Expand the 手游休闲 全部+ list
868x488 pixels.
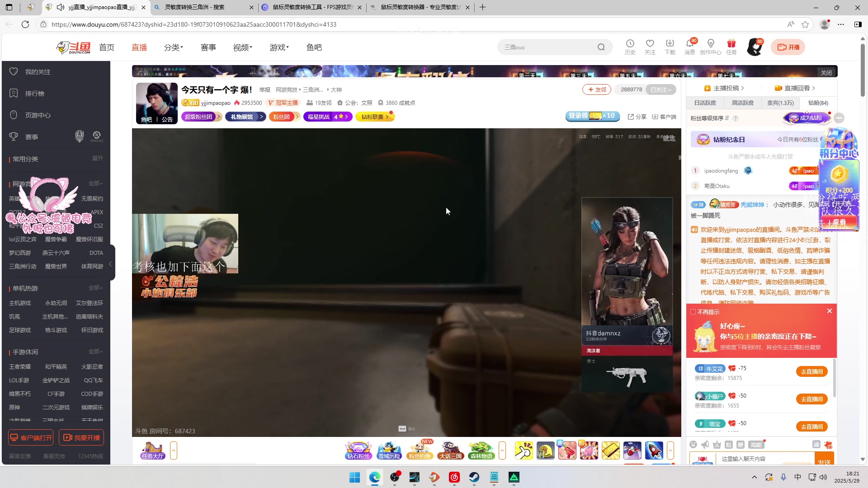click(96, 352)
